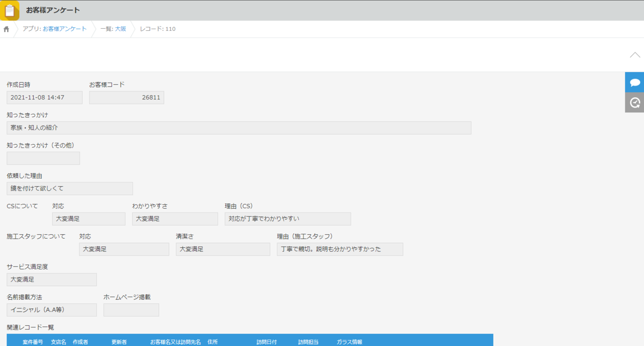Click the イニシャル(A.A等) field

click(52, 310)
